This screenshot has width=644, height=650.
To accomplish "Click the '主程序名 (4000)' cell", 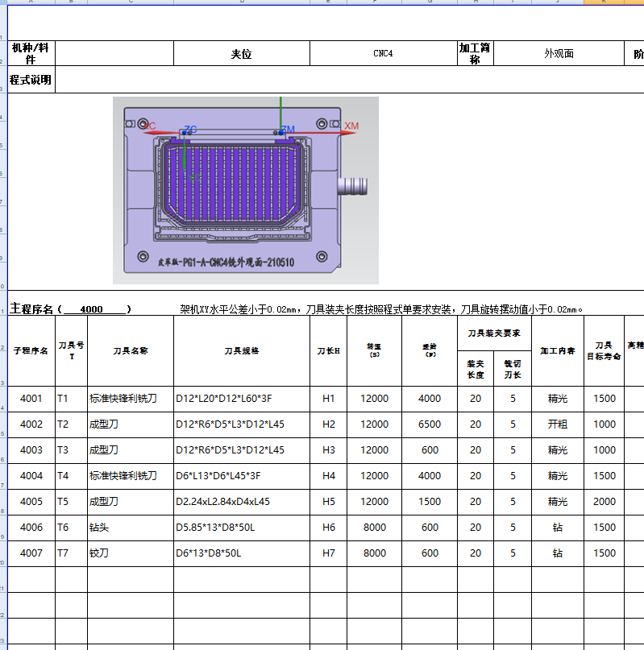I will [71, 309].
